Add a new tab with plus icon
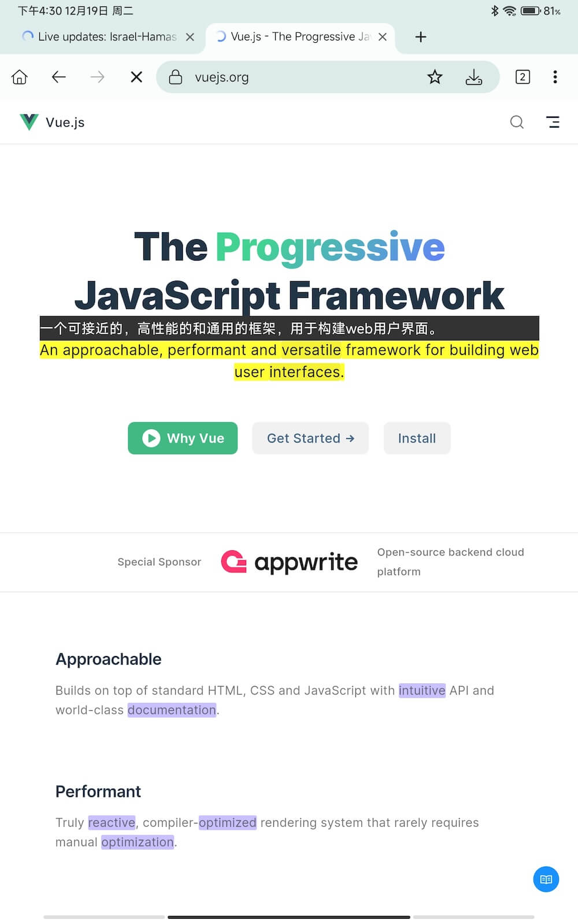578x924 pixels. [421, 37]
